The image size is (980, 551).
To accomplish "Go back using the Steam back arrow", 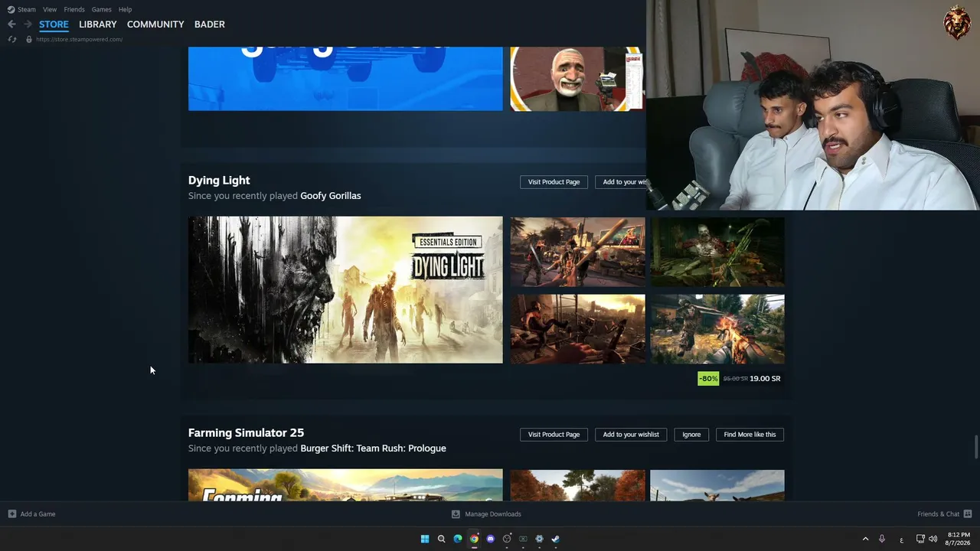I will pyautogui.click(x=11, y=24).
